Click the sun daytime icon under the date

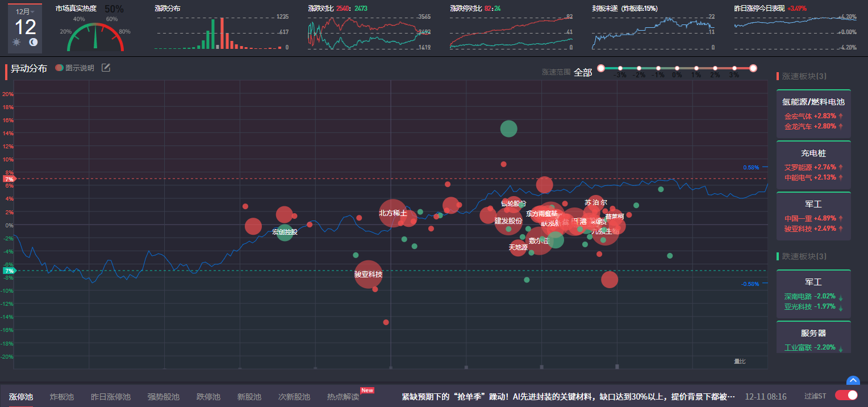[16, 43]
